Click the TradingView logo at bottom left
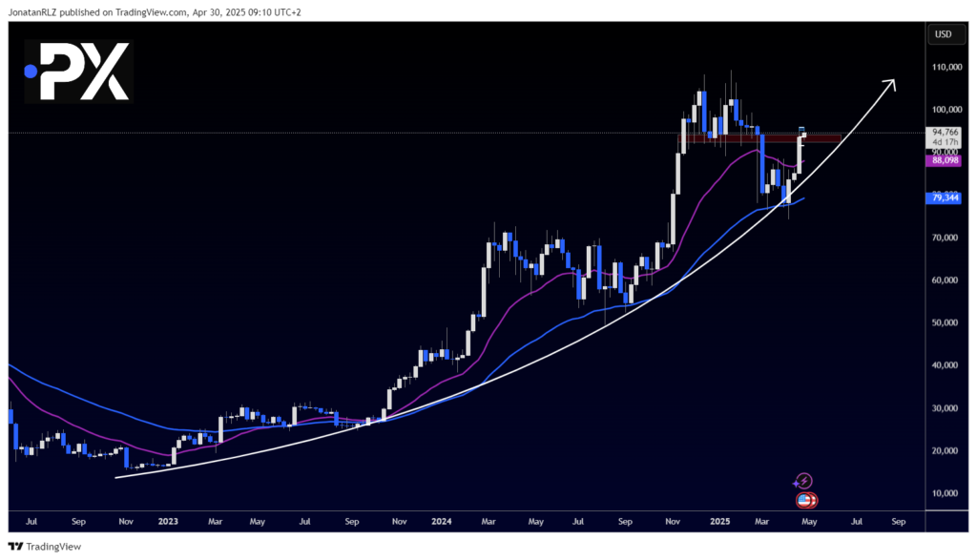The height and width of the screenshot is (560, 977). [x=44, y=547]
